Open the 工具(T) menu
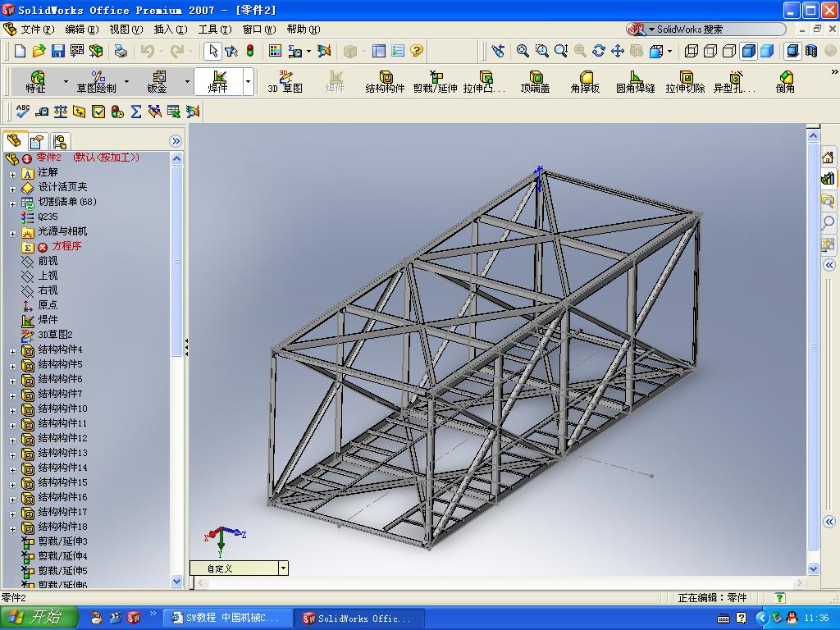Screen dimensions: 840x630 coord(214,29)
